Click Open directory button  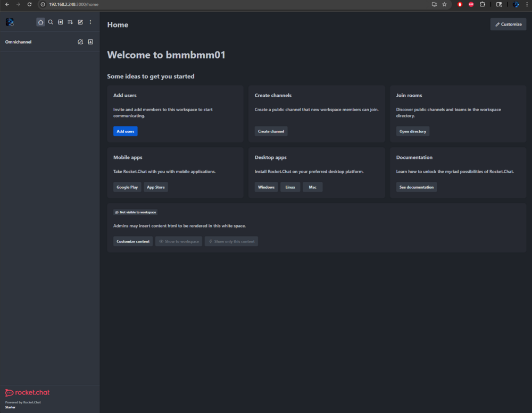pyautogui.click(x=413, y=131)
